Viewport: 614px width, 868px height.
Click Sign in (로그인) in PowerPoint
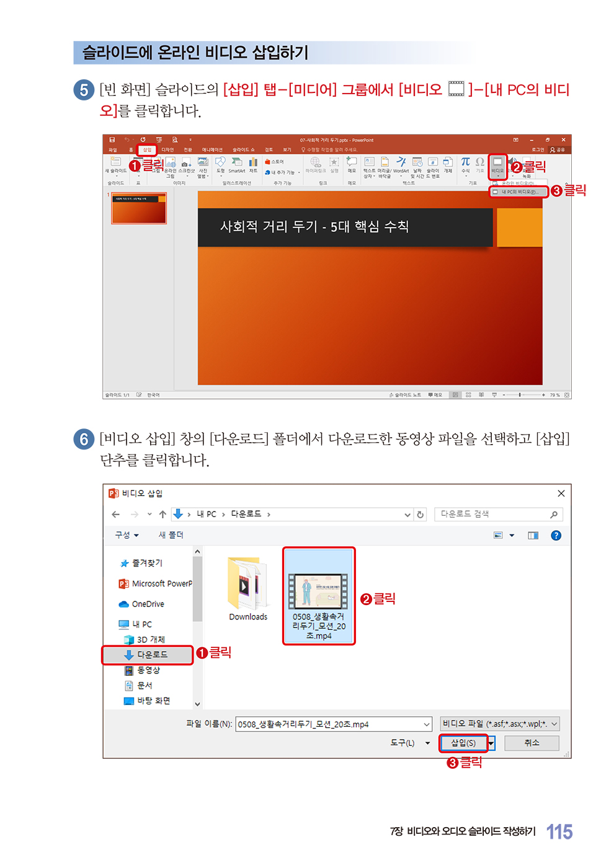538,150
